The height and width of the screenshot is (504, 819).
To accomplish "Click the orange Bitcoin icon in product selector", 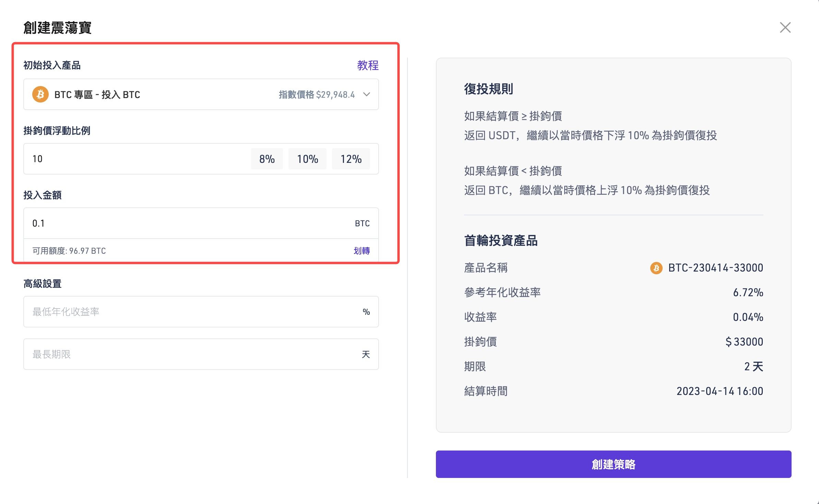I will (40, 94).
